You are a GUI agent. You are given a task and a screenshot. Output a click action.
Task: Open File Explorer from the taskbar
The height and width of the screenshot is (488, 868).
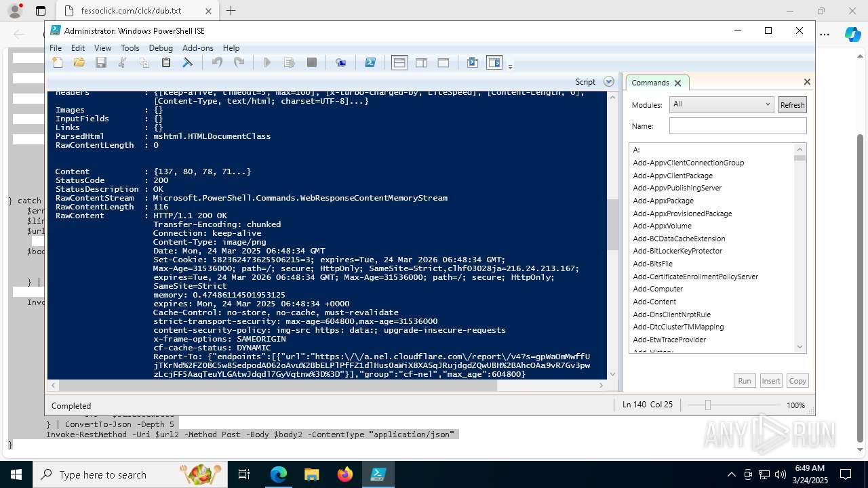point(311,474)
